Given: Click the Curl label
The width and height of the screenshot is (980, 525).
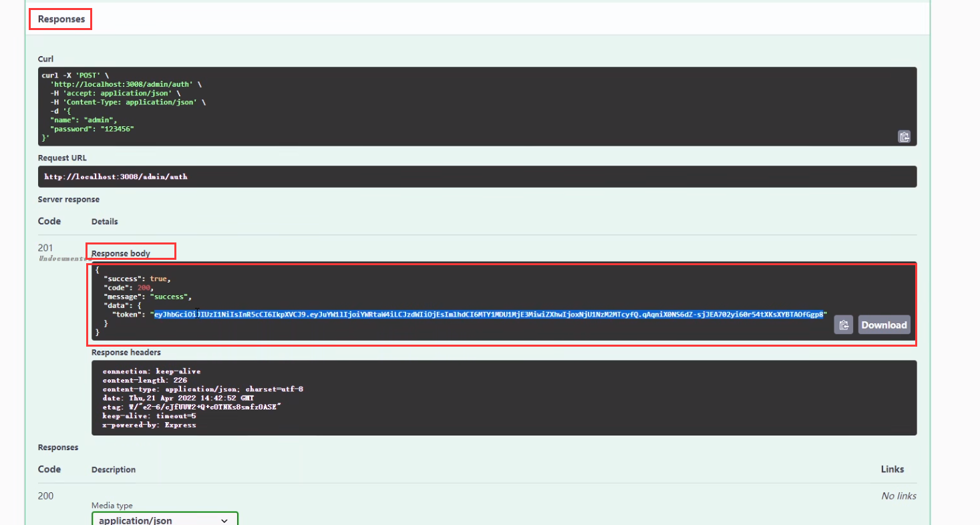Looking at the screenshot, I should [45, 59].
